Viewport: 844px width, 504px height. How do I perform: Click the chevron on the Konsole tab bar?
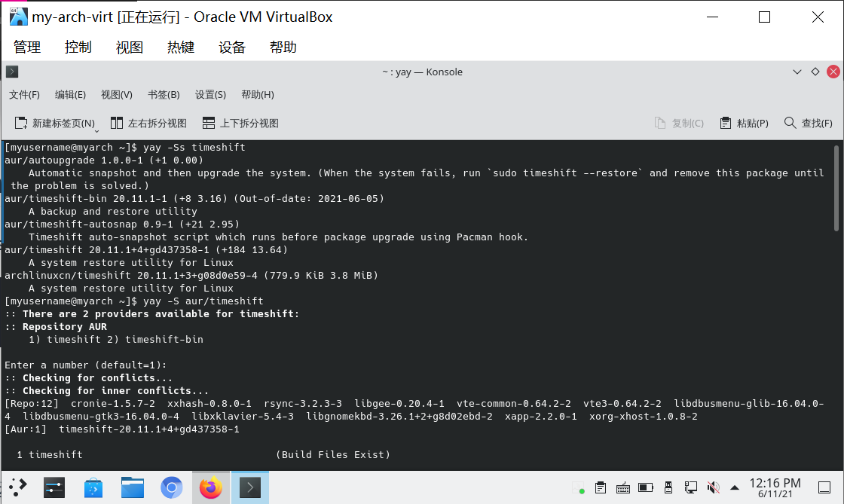point(797,72)
